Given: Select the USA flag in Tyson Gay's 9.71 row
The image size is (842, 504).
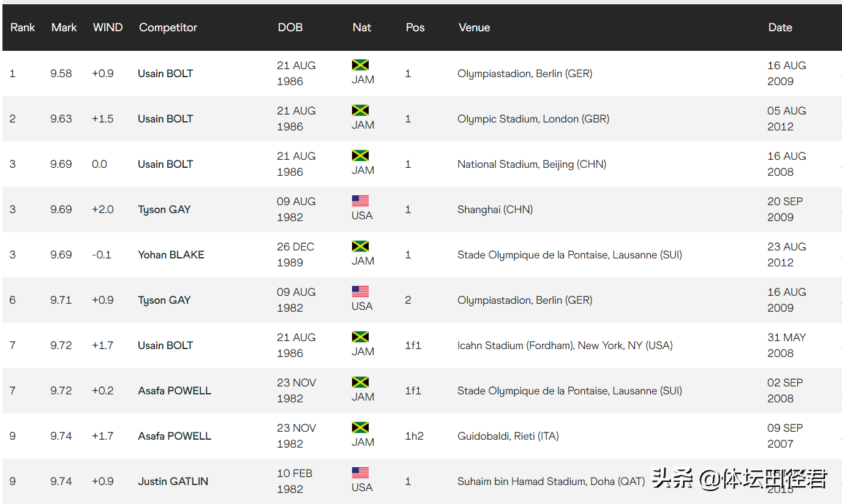Looking at the screenshot, I should pos(360,291).
